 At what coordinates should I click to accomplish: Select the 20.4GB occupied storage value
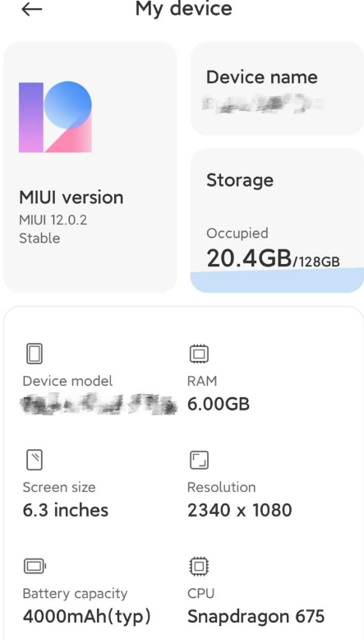[x=249, y=258]
